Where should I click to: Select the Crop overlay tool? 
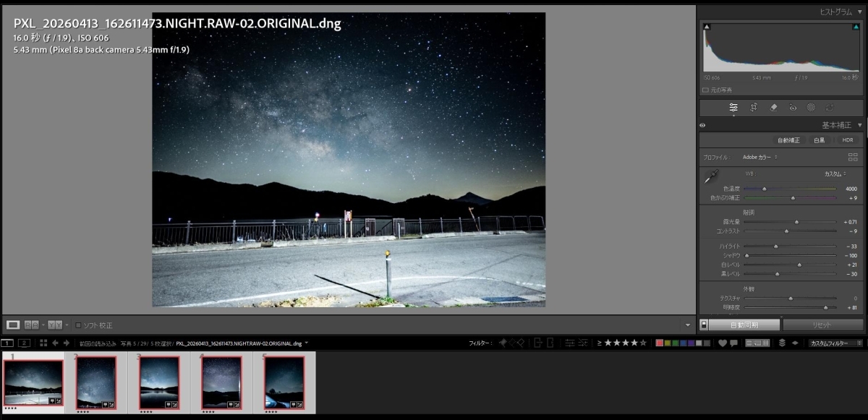754,107
